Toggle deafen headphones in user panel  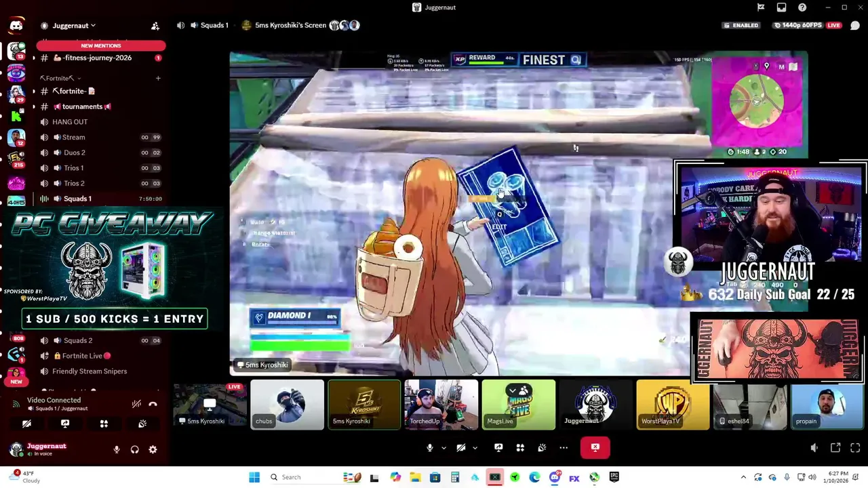(x=135, y=449)
